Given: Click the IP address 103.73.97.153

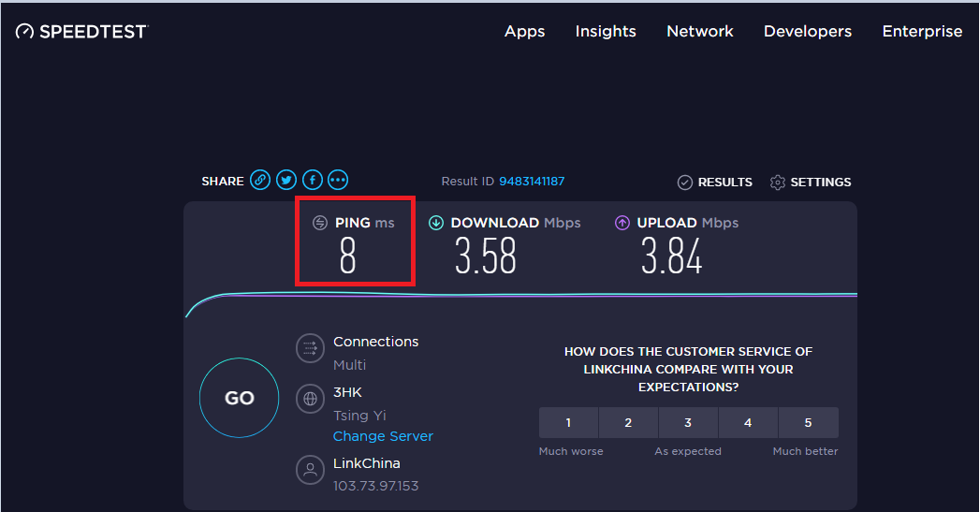Looking at the screenshot, I should pyautogui.click(x=375, y=486).
